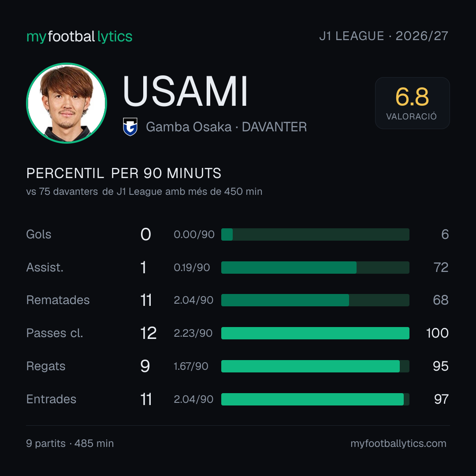Click Usami's circular player photo
The image size is (476, 476).
pos(67,103)
